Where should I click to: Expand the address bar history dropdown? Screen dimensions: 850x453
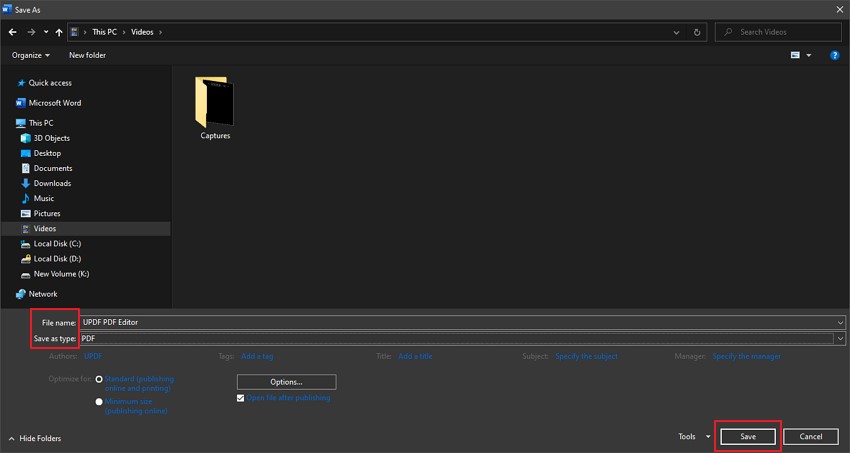pyautogui.click(x=676, y=32)
